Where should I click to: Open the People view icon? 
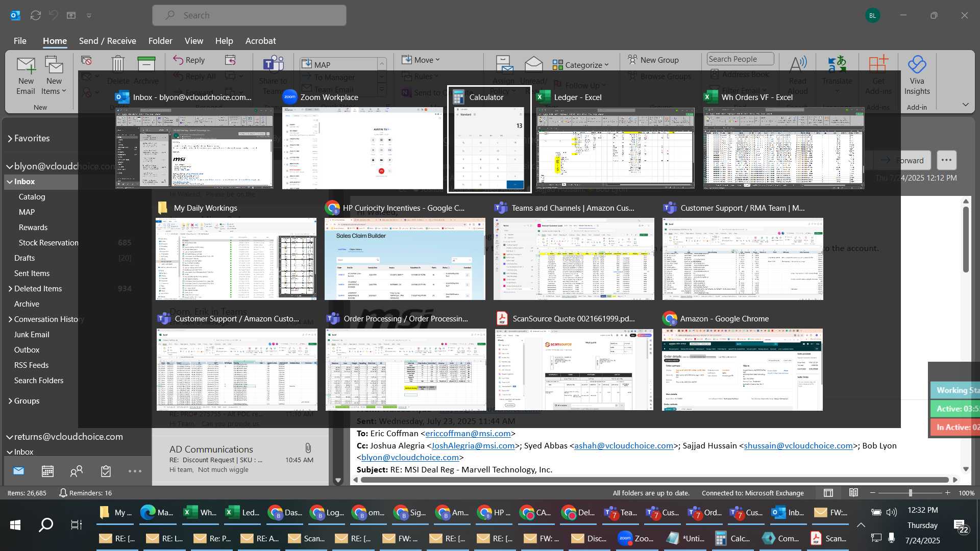[x=77, y=471]
